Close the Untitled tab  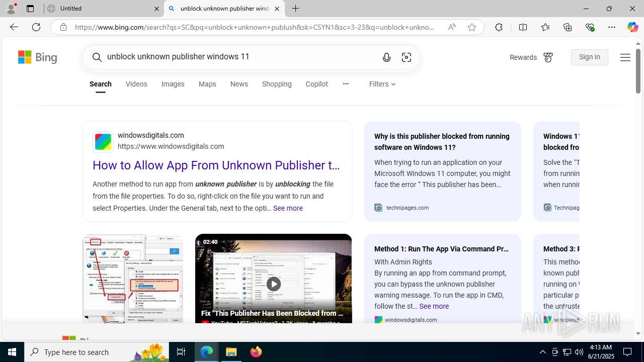(156, 9)
